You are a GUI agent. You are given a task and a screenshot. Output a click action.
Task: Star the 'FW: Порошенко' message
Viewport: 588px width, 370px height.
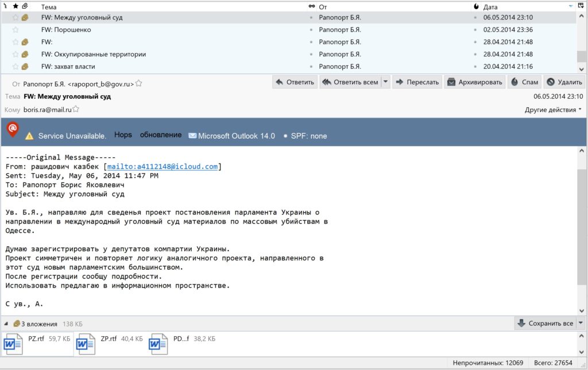(x=16, y=30)
